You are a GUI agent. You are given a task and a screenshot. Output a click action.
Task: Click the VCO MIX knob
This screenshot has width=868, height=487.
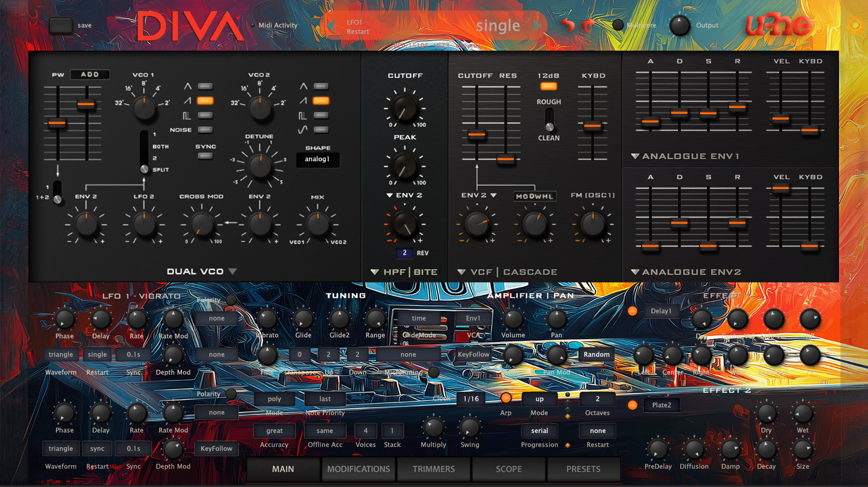click(x=317, y=224)
